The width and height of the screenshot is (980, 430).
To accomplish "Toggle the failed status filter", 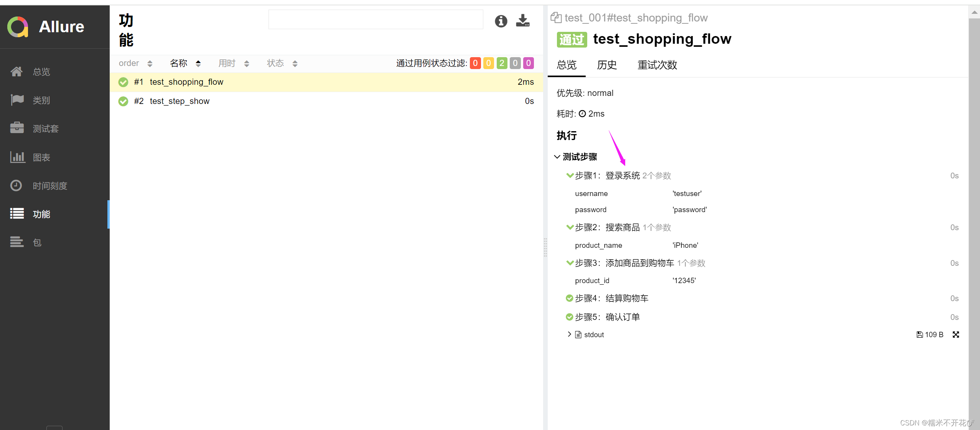I will (476, 63).
